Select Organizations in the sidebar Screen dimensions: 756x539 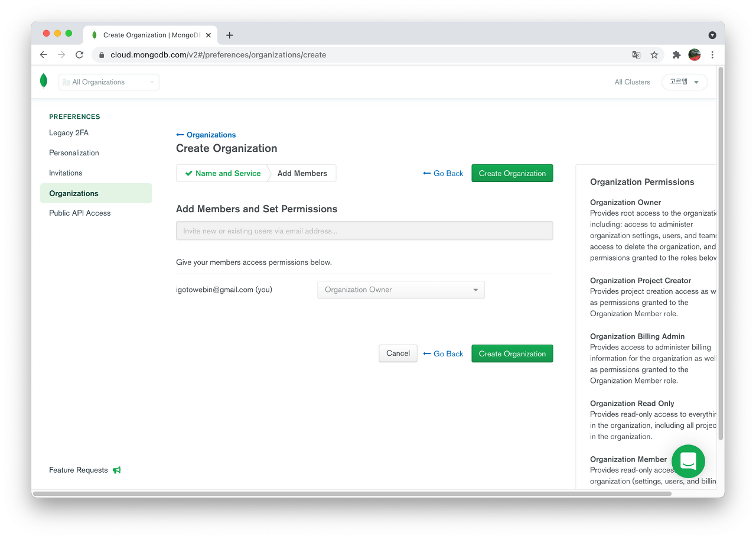click(96, 193)
